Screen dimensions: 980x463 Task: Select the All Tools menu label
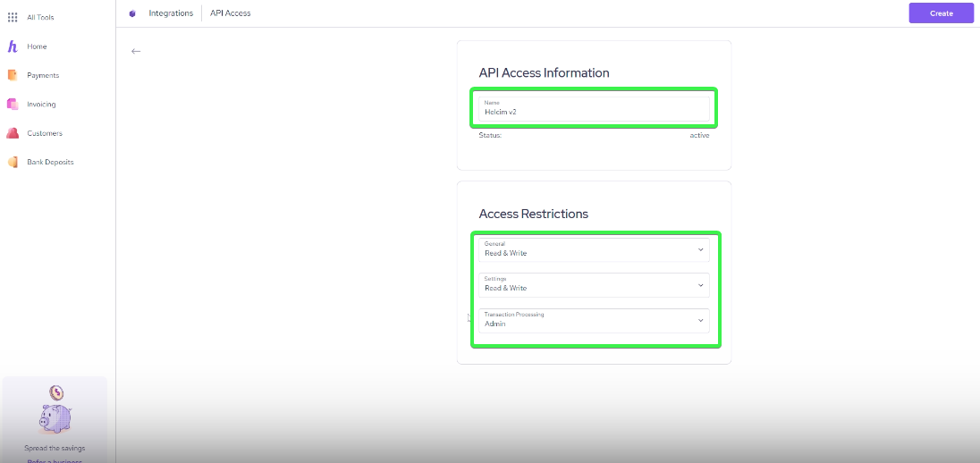40,18
